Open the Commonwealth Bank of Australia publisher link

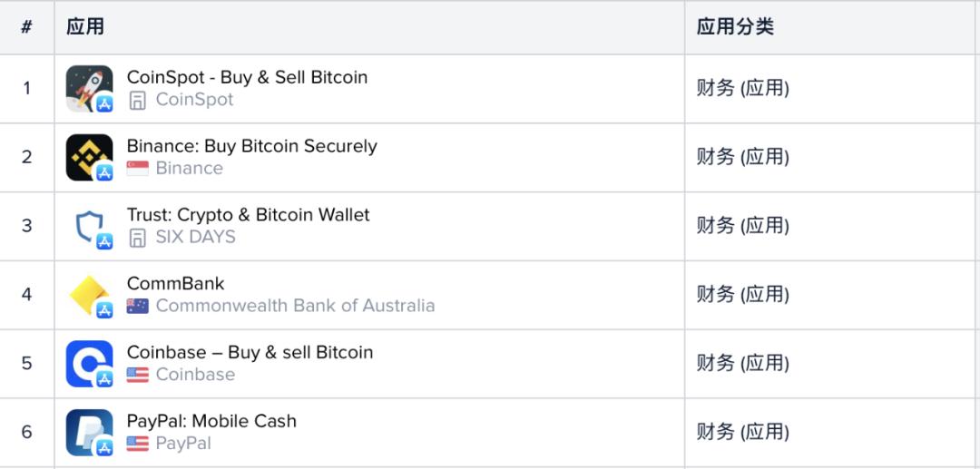click(295, 306)
